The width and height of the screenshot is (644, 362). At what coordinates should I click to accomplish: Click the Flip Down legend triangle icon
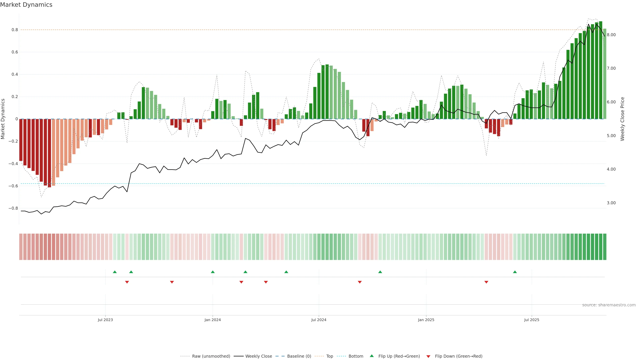[428, 356]
